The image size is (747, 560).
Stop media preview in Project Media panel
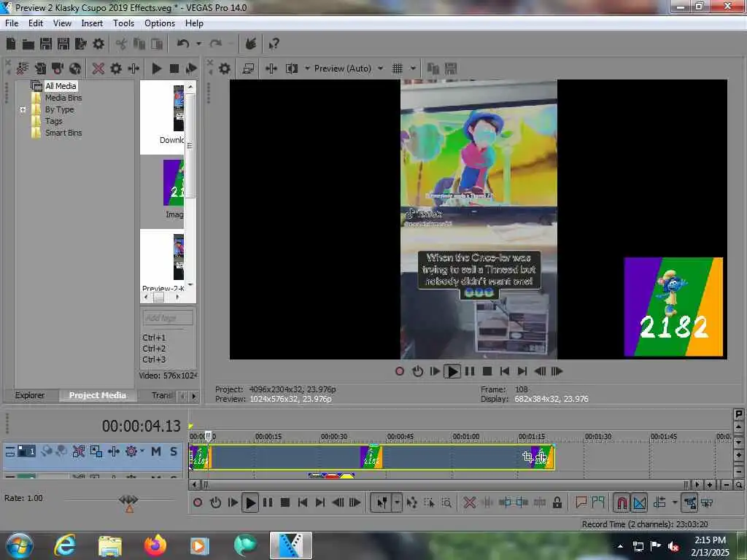pos(174,69)
